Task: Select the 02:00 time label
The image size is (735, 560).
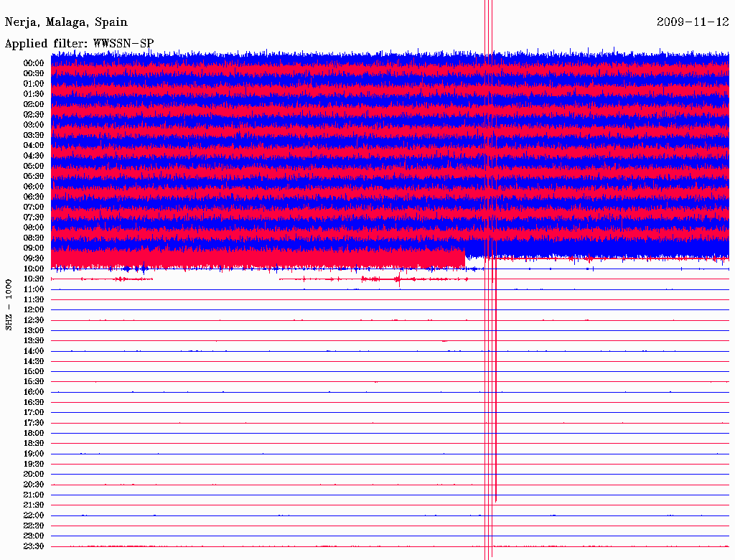Action: point(34,104)
